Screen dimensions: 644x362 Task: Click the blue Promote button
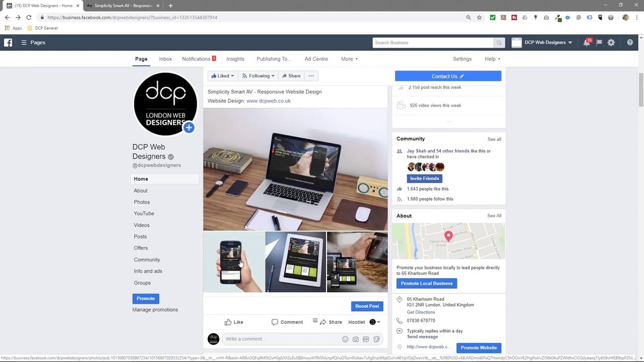[x=145, y=299]
